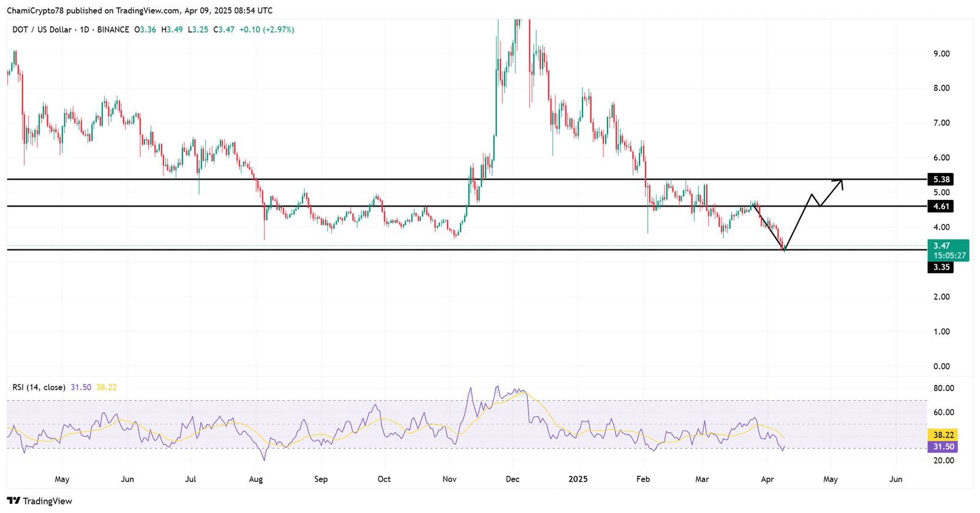Viewport: 980px width, 513px height.
Task: Select the 4.61 horizontal line price label
Action: pyautogui.click(x=940, y=207)
